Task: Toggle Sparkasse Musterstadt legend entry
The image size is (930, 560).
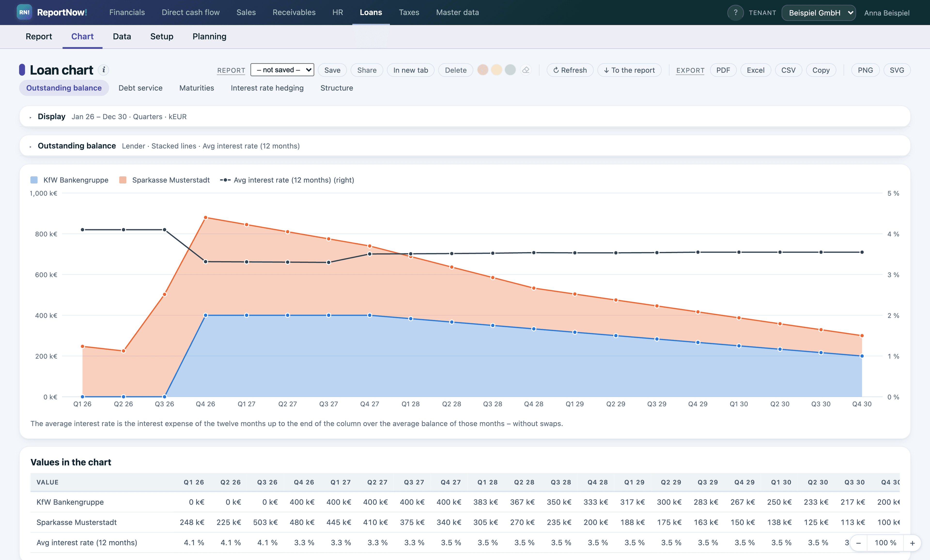Action: (164, 180)
